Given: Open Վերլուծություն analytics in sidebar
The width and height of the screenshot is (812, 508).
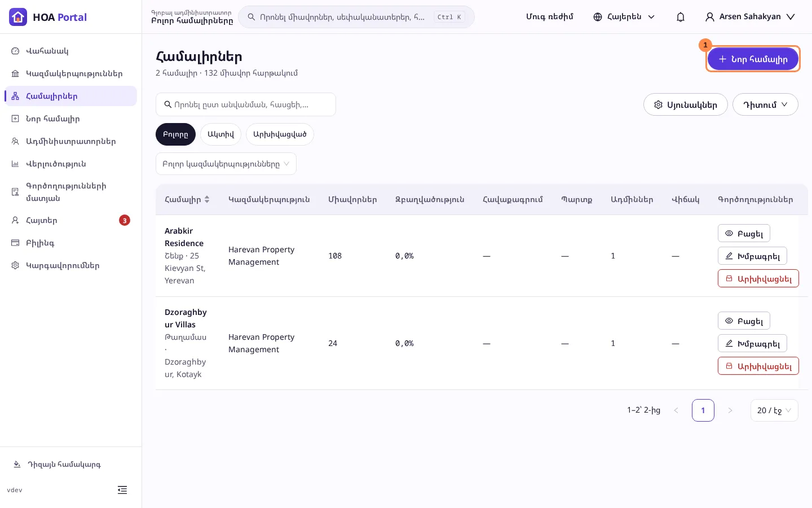Looking at the screenshot, I should tap(70, 164).
